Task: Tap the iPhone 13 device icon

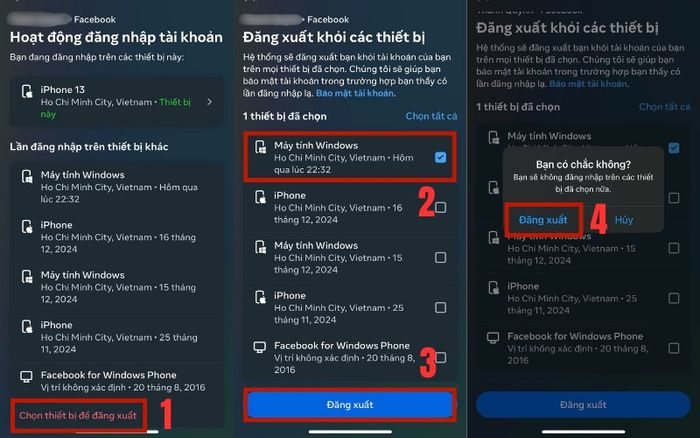Action: tap(27, 92)
